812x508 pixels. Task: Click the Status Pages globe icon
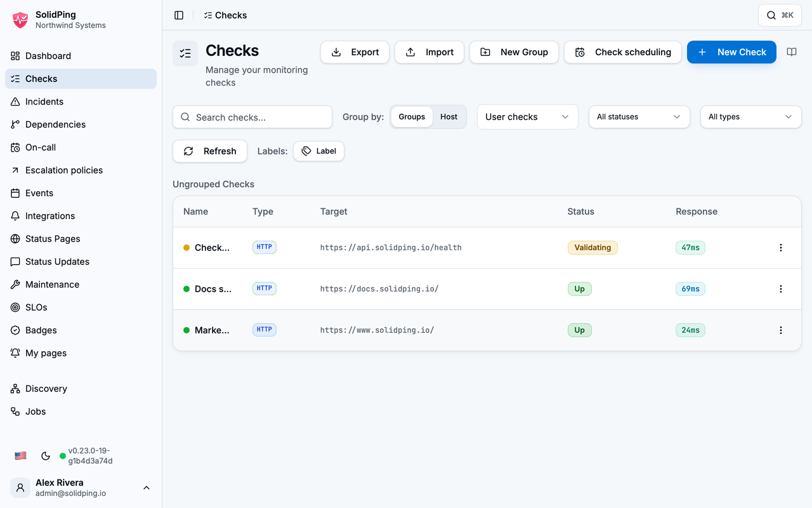[15, 239]
